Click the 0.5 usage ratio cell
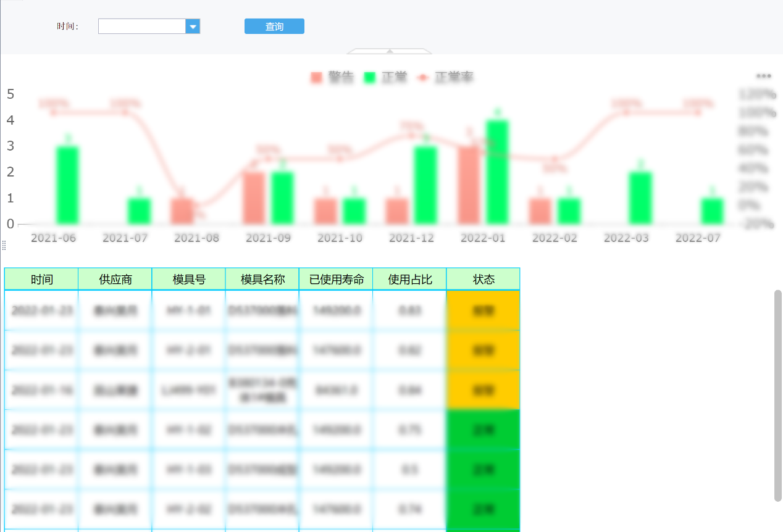 click(x=409, y=470)
